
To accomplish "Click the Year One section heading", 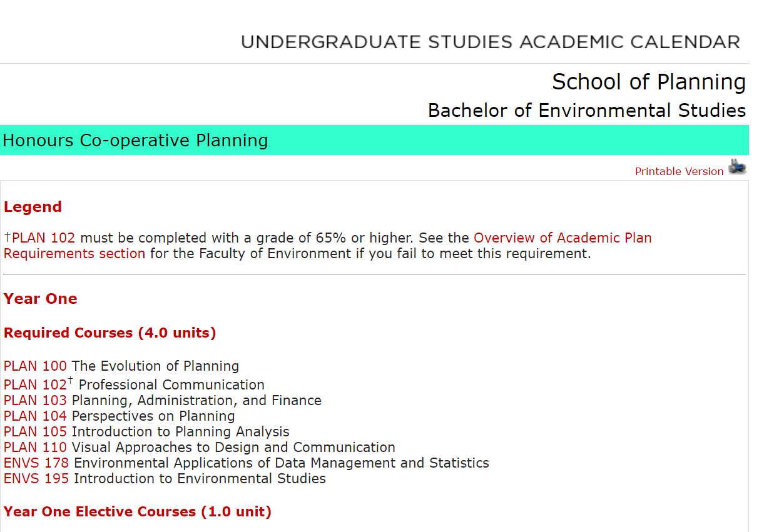I will coord(41,299).
